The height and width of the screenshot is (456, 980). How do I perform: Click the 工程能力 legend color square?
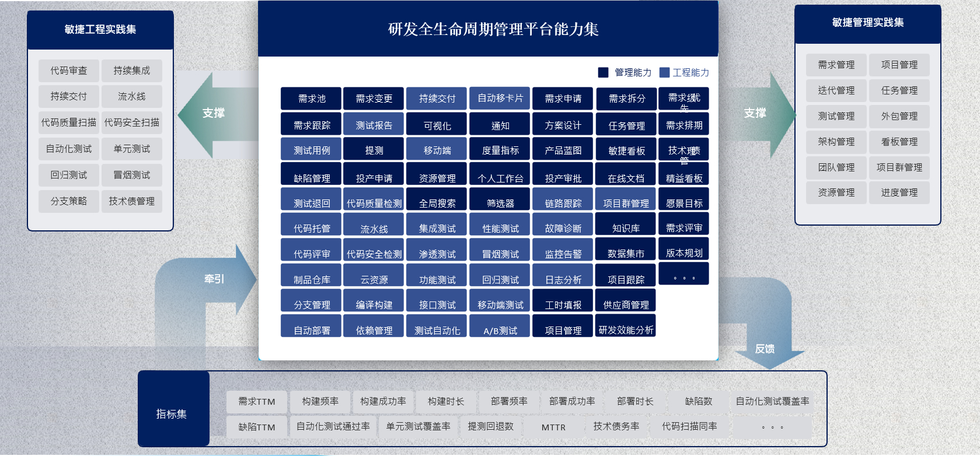point(664,72)
